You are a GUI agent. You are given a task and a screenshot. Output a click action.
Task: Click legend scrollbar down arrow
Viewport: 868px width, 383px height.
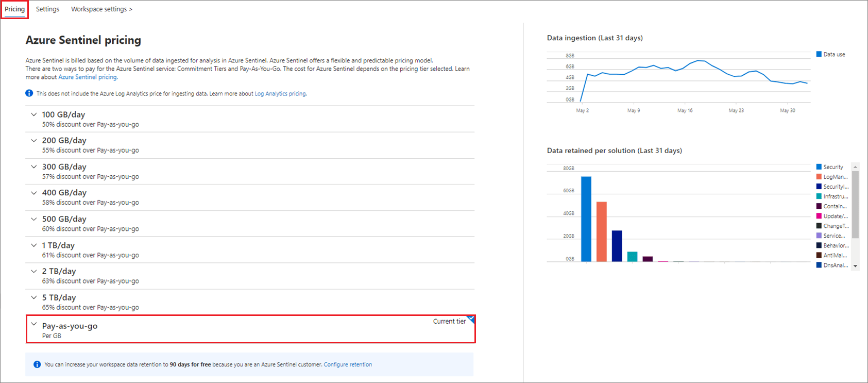pyautogui.click(x=856, y=267)
